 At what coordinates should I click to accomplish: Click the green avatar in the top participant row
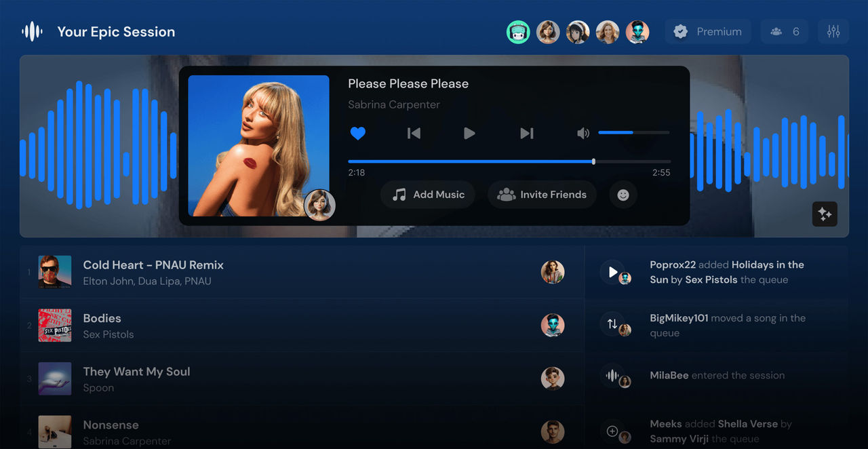point(518,31)
